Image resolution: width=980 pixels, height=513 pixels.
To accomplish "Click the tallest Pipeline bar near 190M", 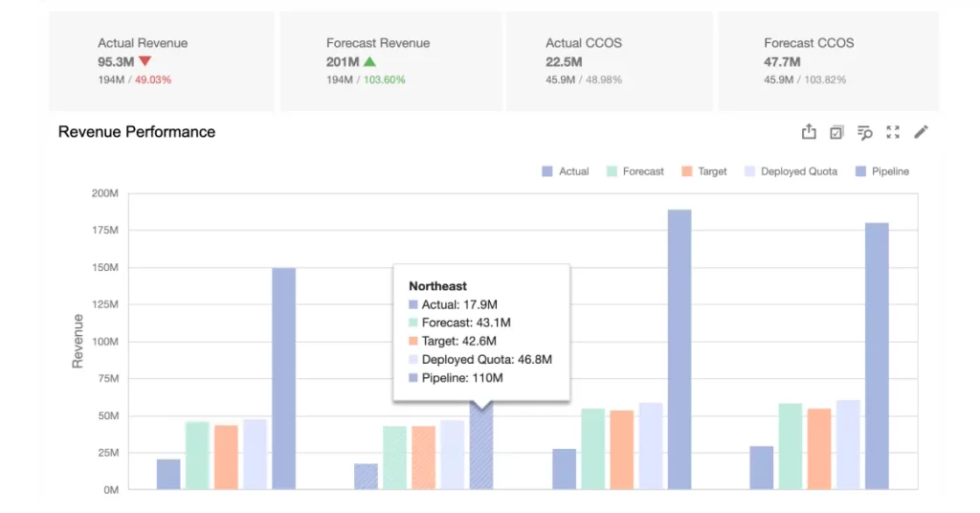I will point(679,349).
